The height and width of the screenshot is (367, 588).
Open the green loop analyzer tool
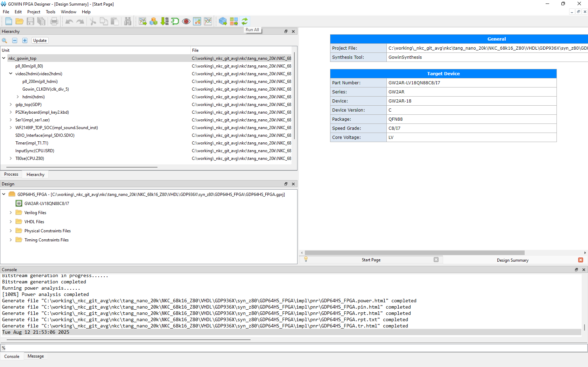coord(175,21)
